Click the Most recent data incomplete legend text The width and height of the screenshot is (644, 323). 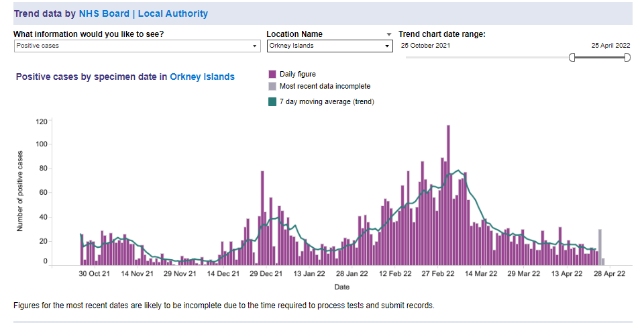click(x=325, y=86)
